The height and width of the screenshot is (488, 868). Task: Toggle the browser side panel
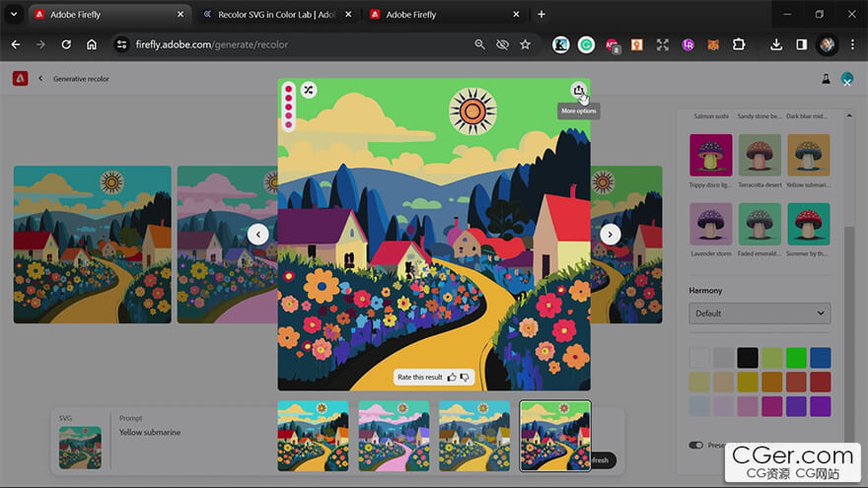[802, 44]
